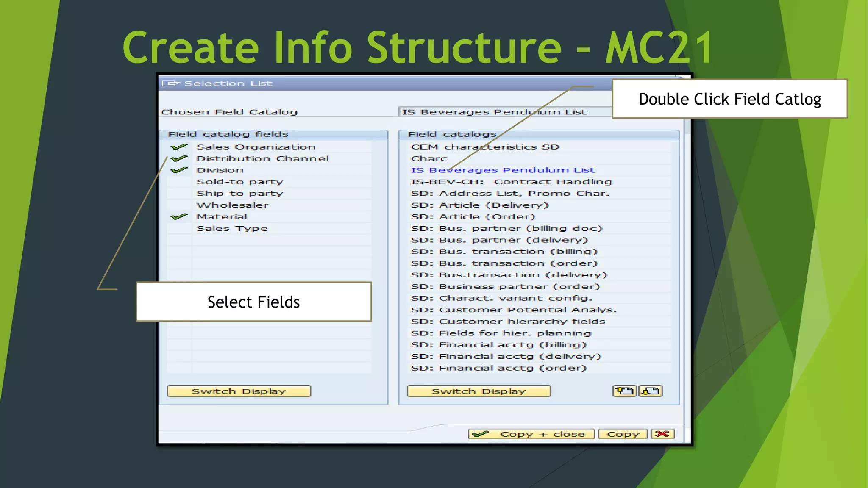Click the red X cancel icon
The width and height of the screenshot is (868, 488).
pos(662,434)
